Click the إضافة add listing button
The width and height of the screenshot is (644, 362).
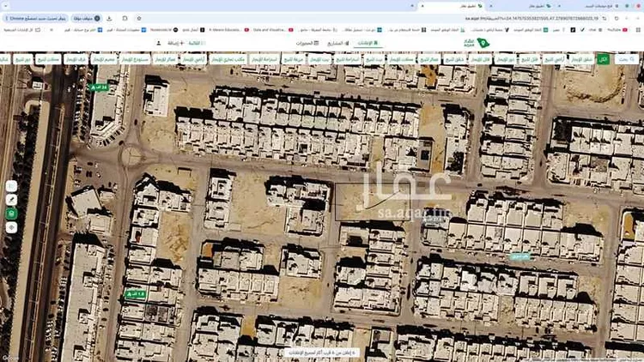tap(176, 43)
